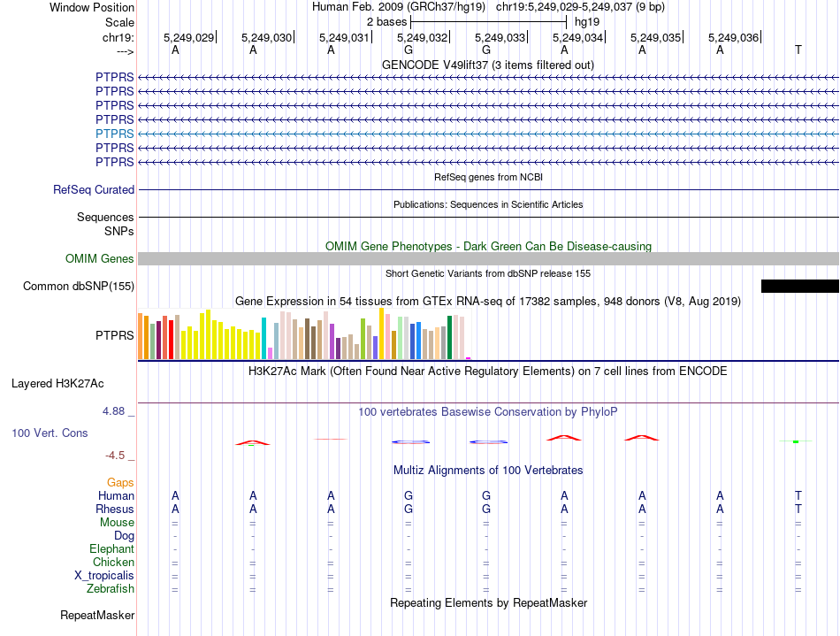Screen dimensions: 840x636
Task: Click the light-blue highlighted PTPRS transcript label
Action: tap(115, 134)
